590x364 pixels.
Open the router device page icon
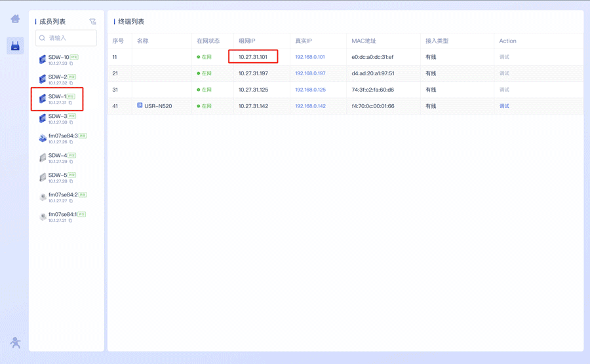(15, 46)
